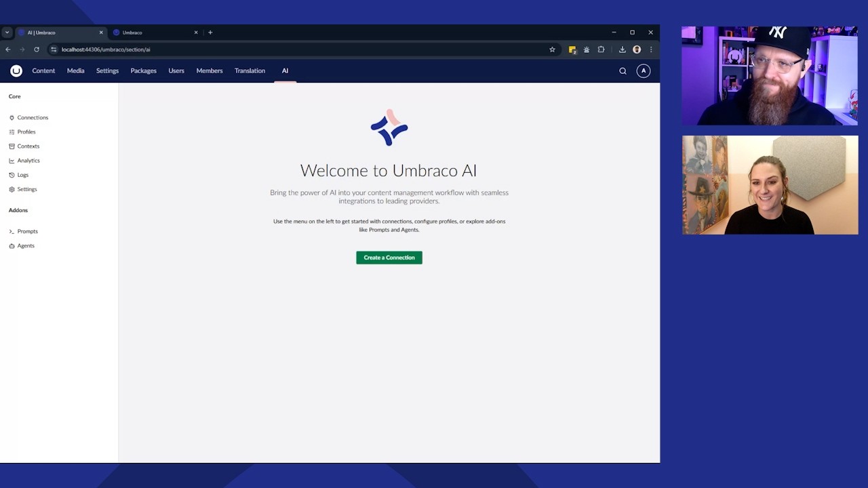
Task: Click the Umbraco AI sparkle logo
Action: tap(389, 127)
